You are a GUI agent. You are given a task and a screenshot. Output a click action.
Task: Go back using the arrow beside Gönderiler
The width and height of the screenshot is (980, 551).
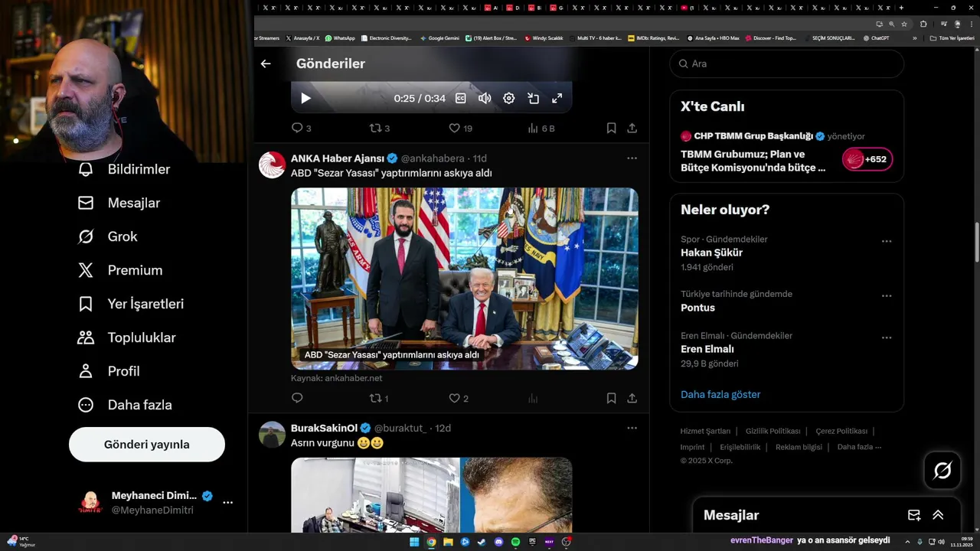pos(266,64)
